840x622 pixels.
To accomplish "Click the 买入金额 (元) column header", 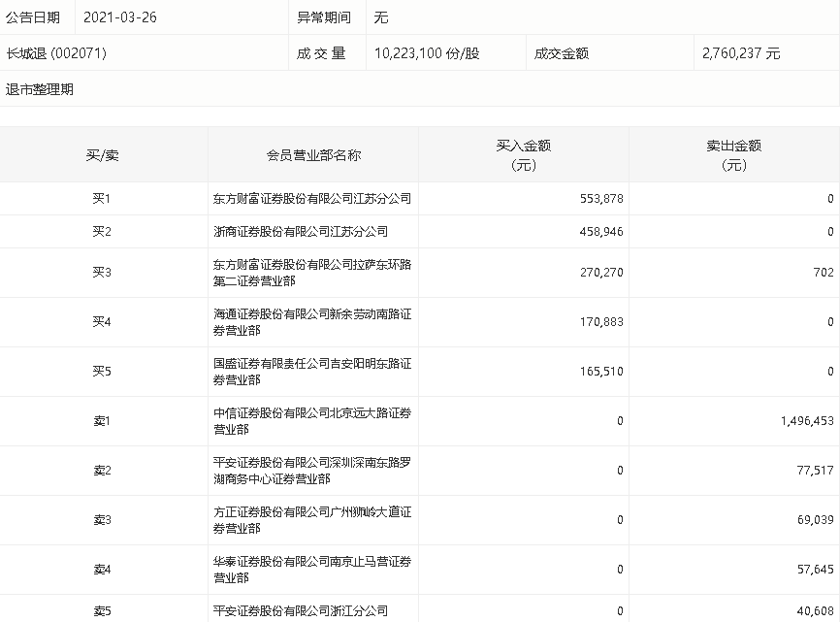I will pyautogui.click(x=524, y=155).
